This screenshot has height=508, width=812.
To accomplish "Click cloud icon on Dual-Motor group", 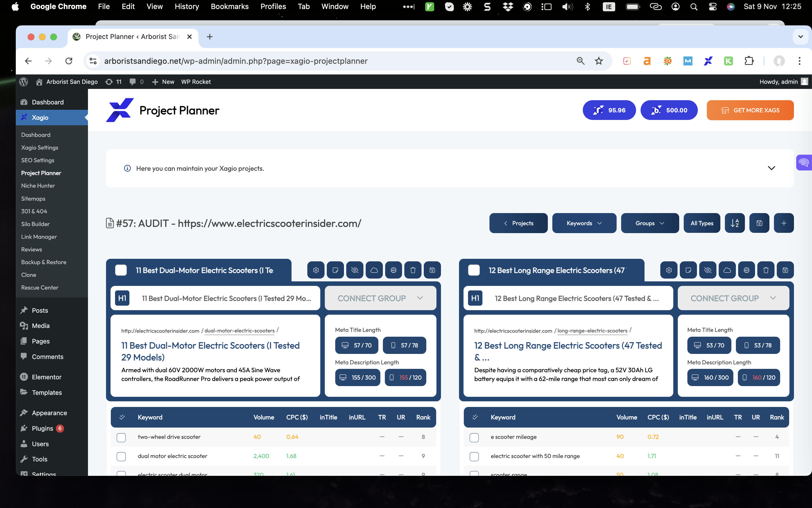I will (x=374, y=270).
